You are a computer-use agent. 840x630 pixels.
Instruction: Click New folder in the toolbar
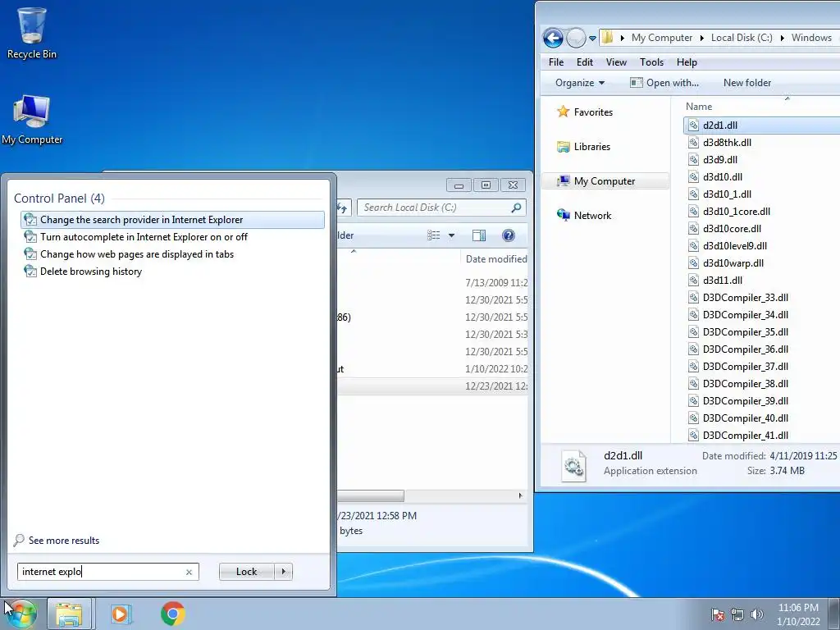(x=746, y=83)
